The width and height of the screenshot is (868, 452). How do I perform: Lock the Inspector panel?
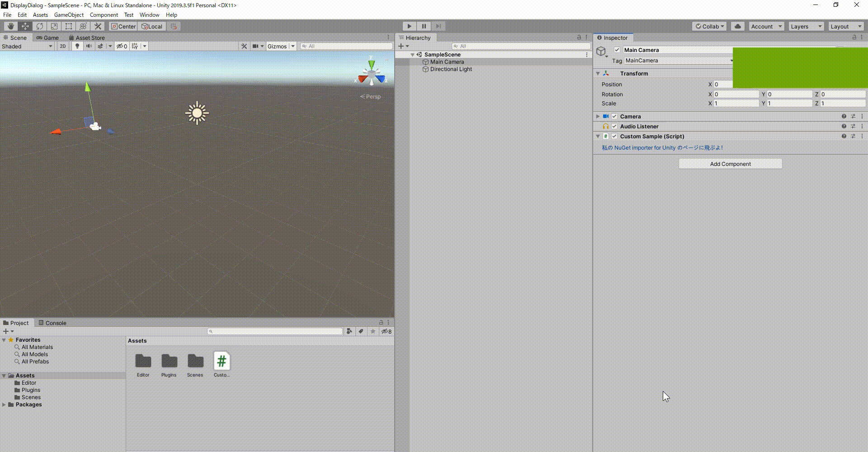854,38
